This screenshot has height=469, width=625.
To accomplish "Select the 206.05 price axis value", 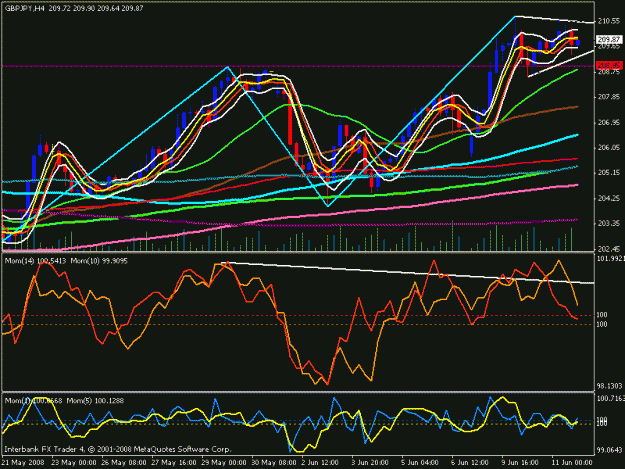I will [x=609, y=147].
